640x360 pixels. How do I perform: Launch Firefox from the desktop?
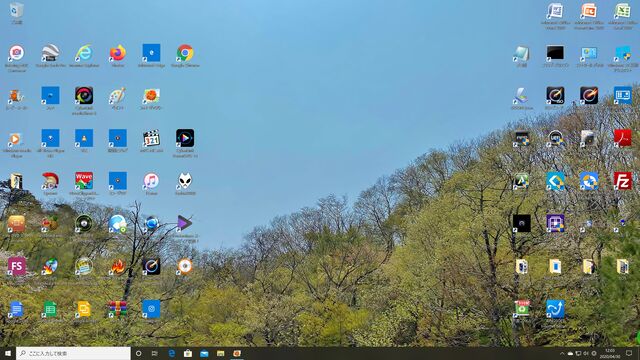[118, 53]
